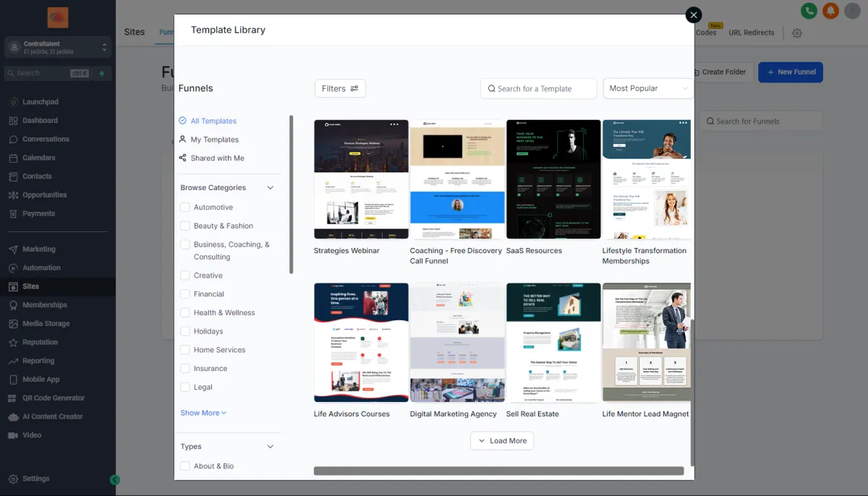The width and height of the screenshot is (868, 496).
Task: Open the URL Redirects tab
Action: point(751,33)
